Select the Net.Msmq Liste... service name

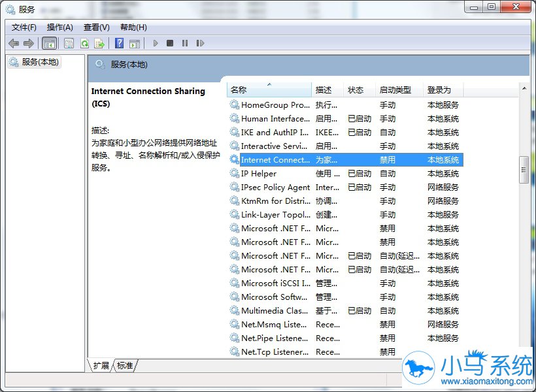coord(274,324)
